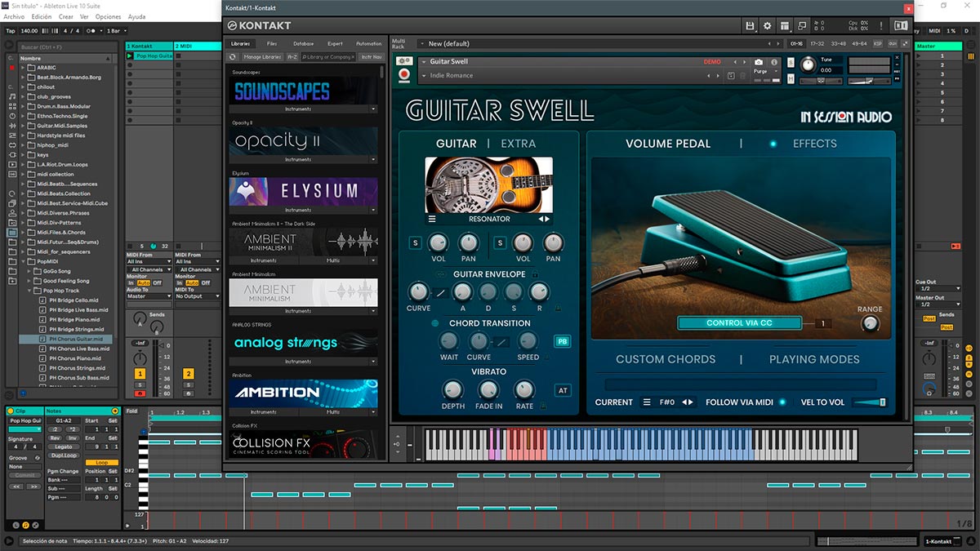This screenshot has width=980, height=551.
Task: Open the Resonator guitar list menu icon
Action: 432,219
